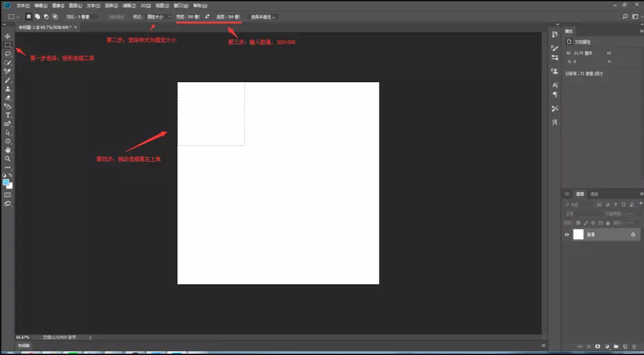Open the 图像 (Image) menu
This screenshot has height=355, width=644.
pyautogui.click(x=58, y=6)
